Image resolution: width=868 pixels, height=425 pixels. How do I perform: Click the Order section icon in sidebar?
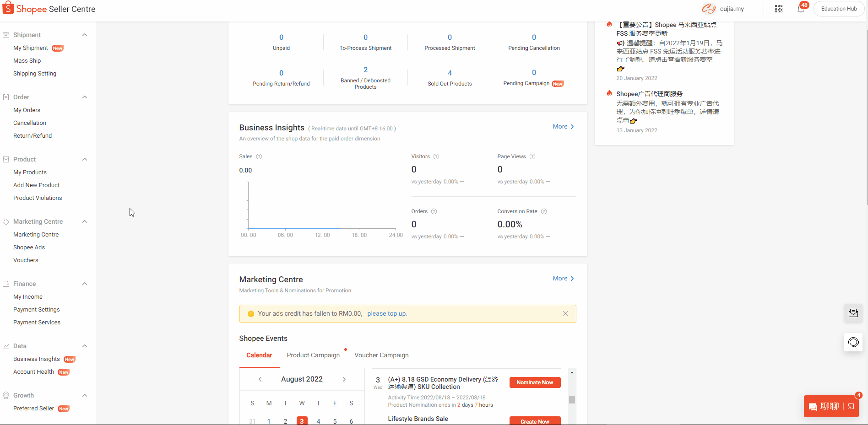[6, 97]
